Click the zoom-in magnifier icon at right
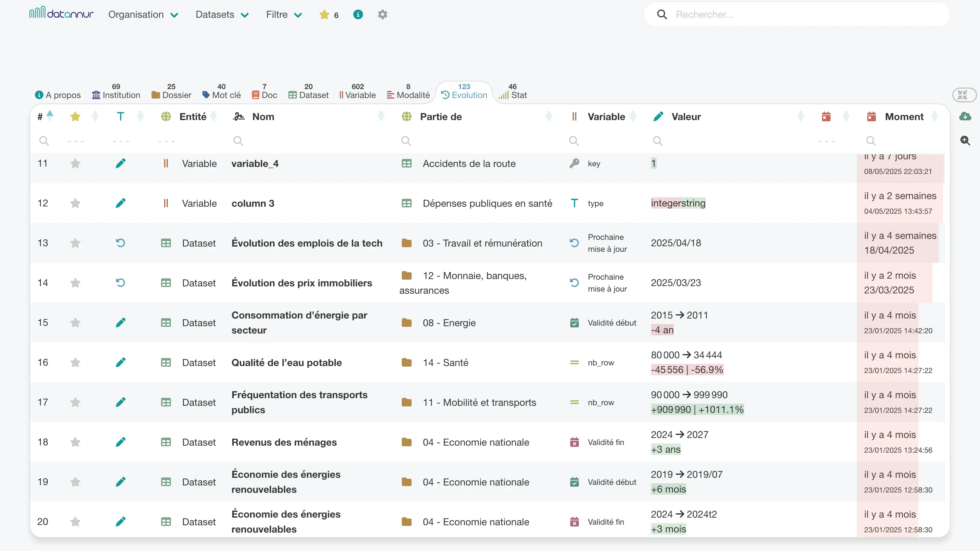This screenshot has width=980, height=551. pos(965,140)
